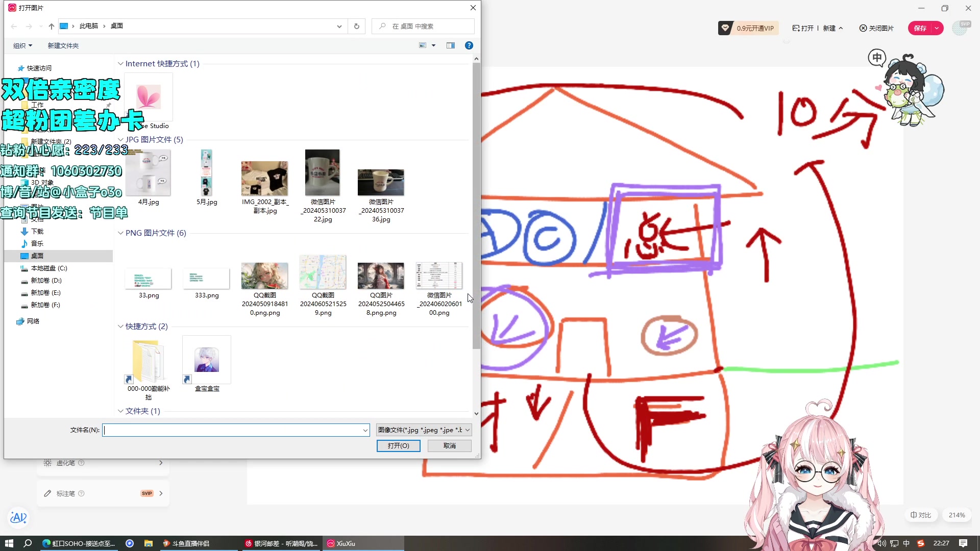
Task: Click the 对比 compare button
Action: (921, 515)
